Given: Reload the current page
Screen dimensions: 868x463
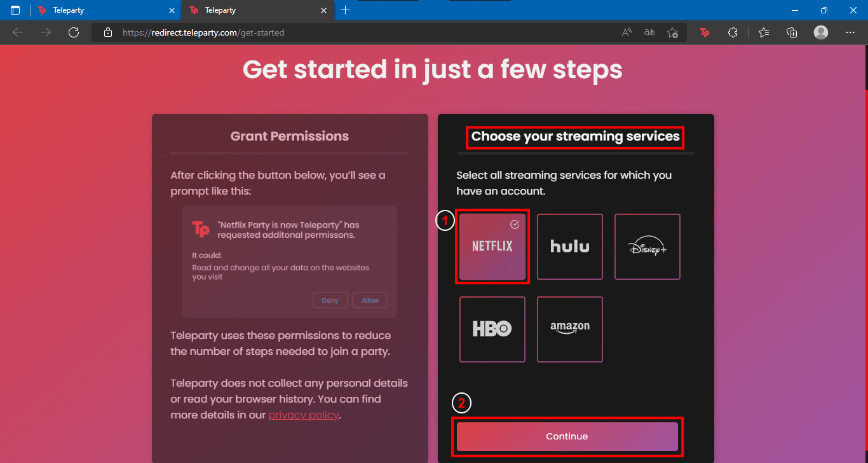Looking at the screenshot, I should (x=74, y=32).
